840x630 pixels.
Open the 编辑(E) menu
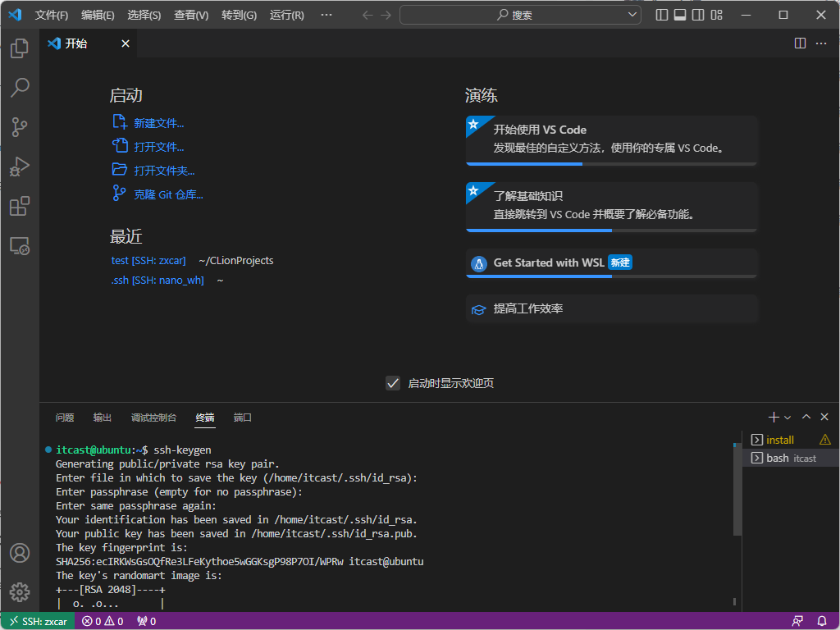(x=98, y=15)
